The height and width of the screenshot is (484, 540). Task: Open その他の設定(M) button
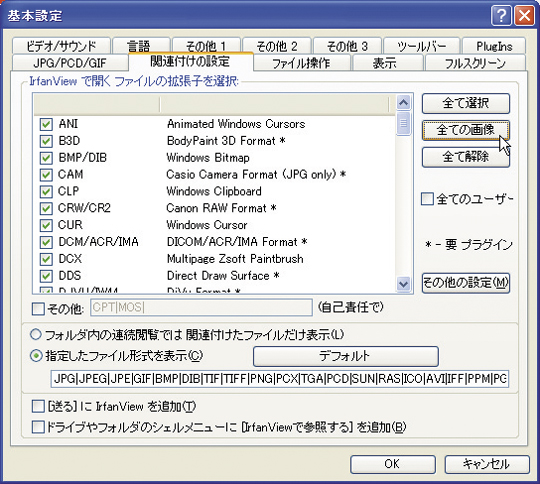click(x=466, y=283)
